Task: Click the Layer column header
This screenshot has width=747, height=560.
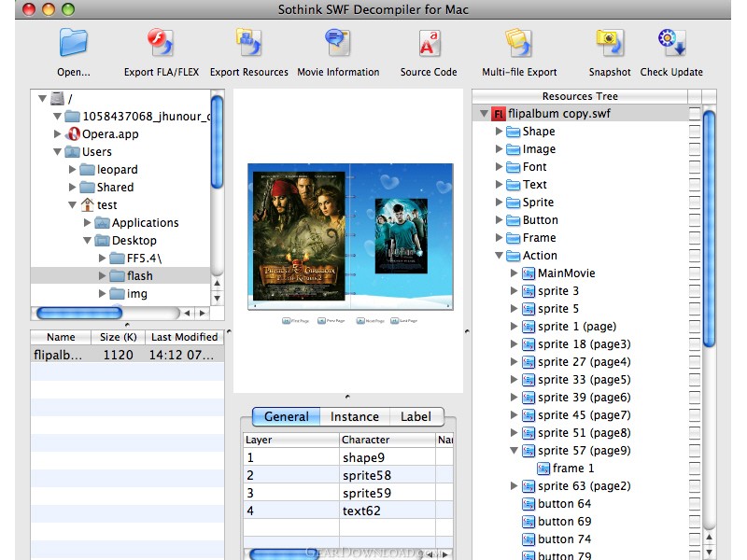Action: (291, 440)
